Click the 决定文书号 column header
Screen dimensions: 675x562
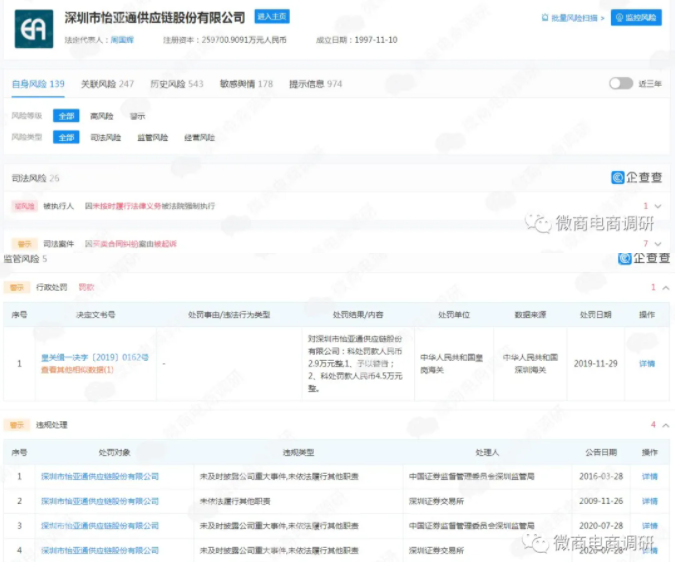[x=96, y=315]
